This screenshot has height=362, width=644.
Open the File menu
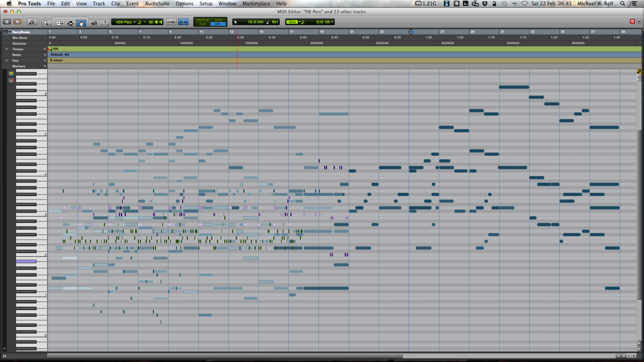pos(51,4)
